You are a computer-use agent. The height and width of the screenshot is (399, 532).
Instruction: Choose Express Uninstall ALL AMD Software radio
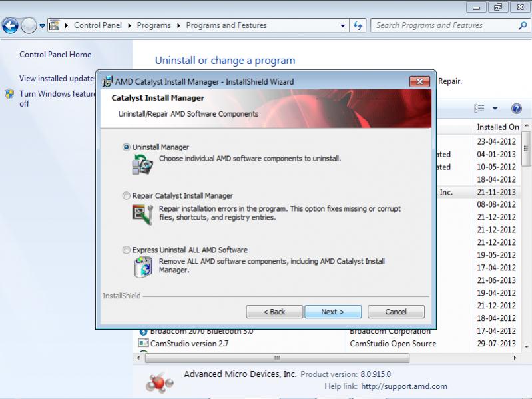[x=127, y=250]
